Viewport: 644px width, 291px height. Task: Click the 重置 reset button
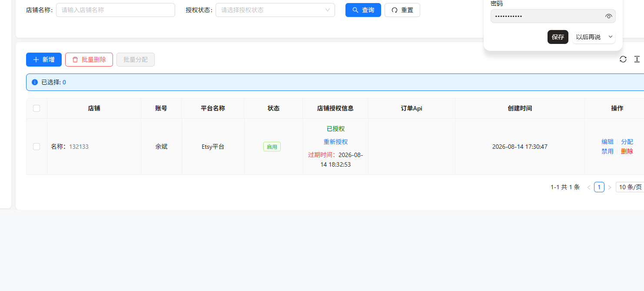pos(402,10)
